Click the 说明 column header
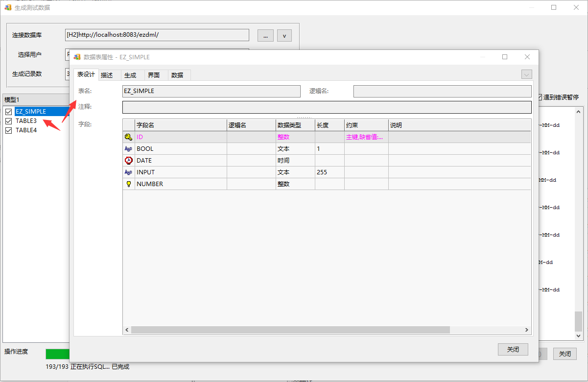Screen dimensions: 588x382 tap(460, 125)
